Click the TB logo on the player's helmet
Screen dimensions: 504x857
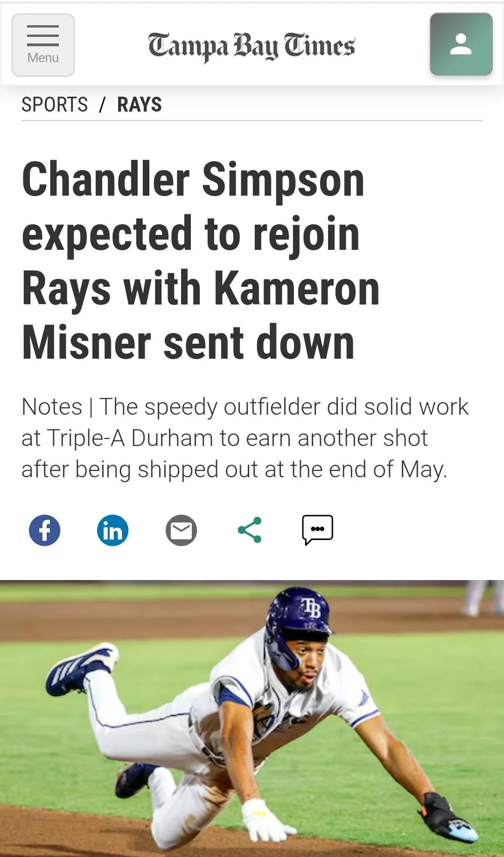(311, 608)
